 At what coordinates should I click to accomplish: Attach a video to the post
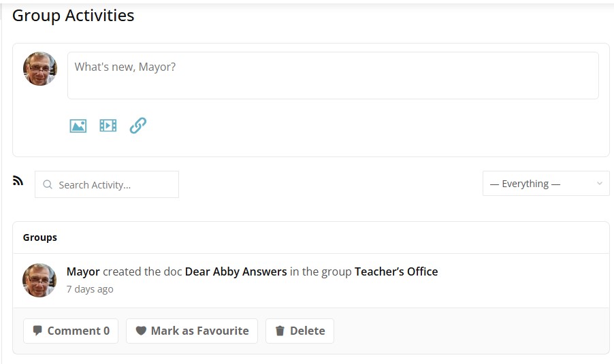tap(108, 126)
